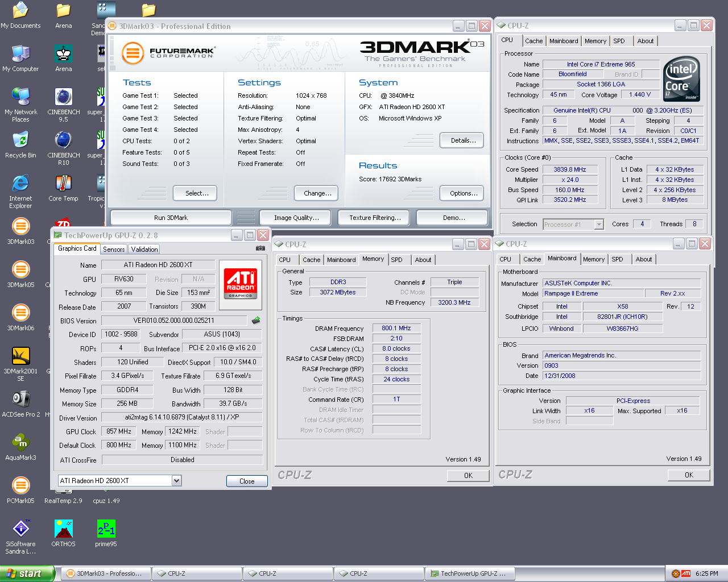Click taskbar clock showing 6:25 PM

(x=706, y=573)
